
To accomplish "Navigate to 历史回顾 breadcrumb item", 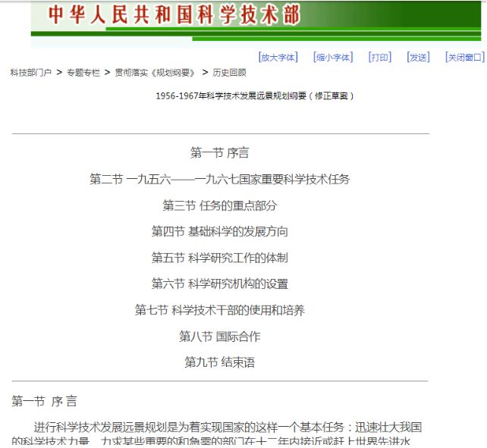I will (x=229, y=73).
